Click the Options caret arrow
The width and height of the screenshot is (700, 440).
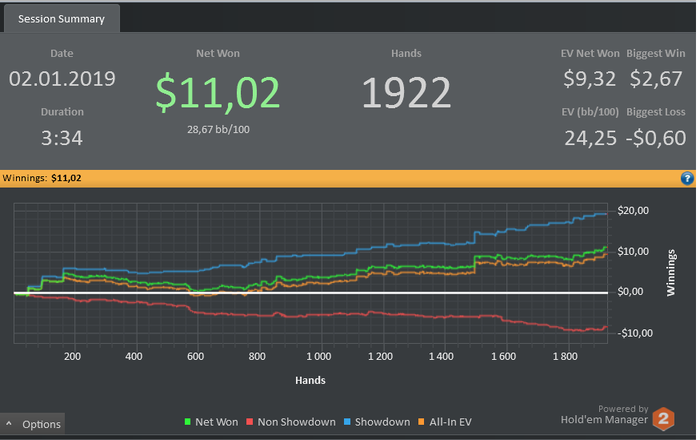(9, 423)
